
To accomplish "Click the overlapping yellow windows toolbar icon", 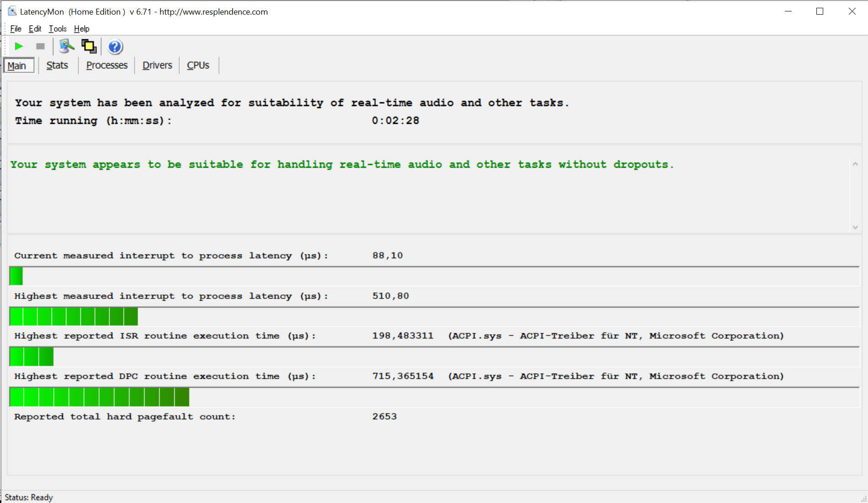I will pos(89,46).
